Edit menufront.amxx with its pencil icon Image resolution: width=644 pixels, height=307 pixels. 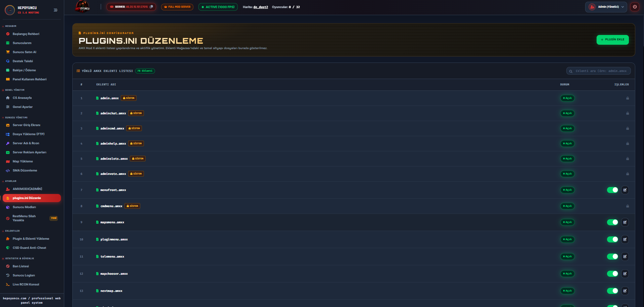(x=625, y=190)
